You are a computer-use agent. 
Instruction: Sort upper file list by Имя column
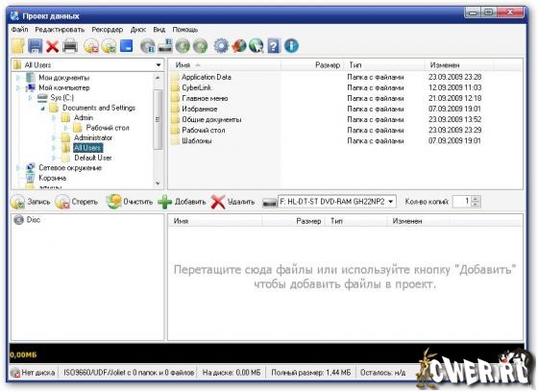tap(225, 65)
